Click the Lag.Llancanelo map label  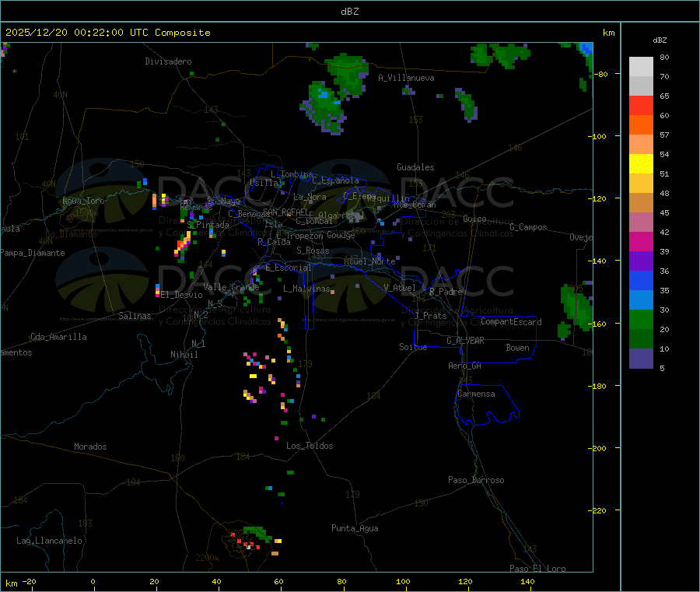tap(50, 541)
